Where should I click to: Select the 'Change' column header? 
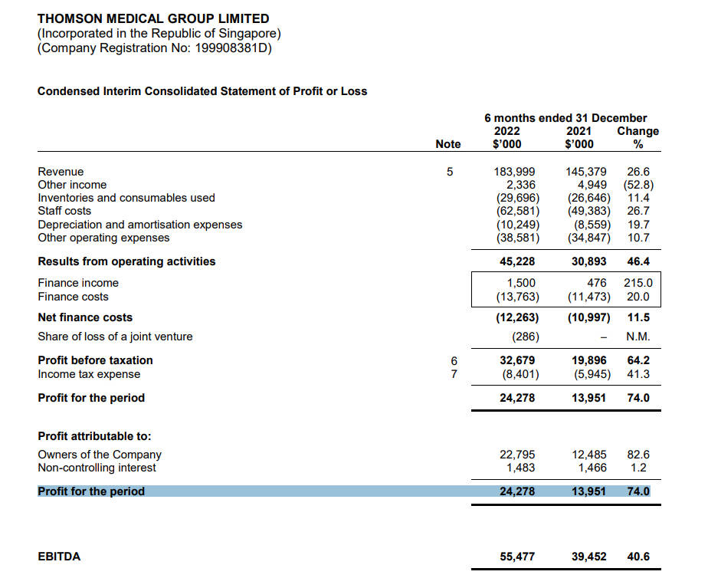click(x=638, y=131)
